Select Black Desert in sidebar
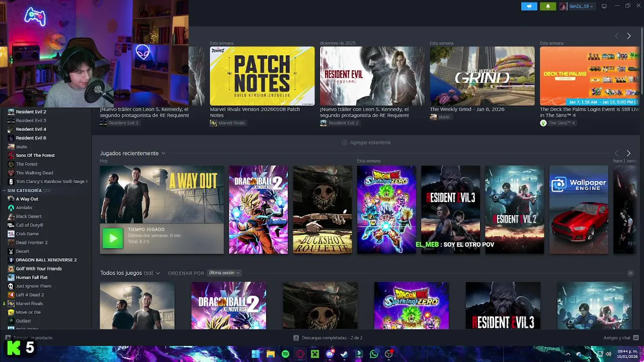The image size is (644, 362). (x=29, y=216)
